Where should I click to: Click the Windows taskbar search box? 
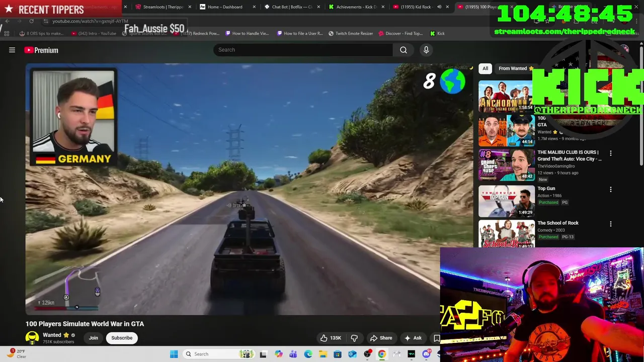click(x=218, y=354)
